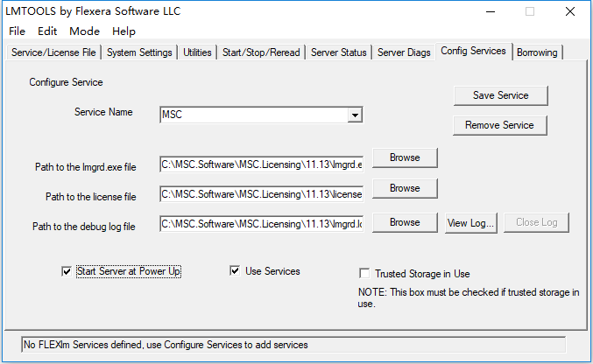Switch to the System Settings tab
This screenshot has height=364, width=593.
(139, 52)
